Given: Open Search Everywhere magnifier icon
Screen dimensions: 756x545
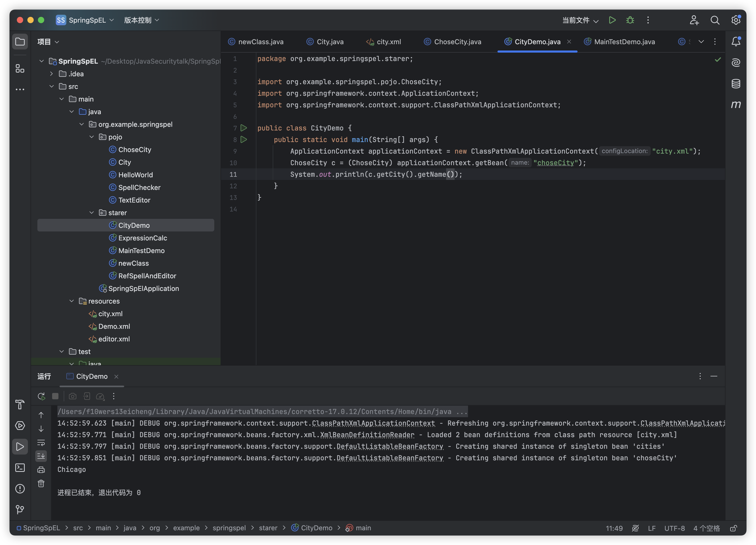Looking at the screenshot, I should pos(715,20).
